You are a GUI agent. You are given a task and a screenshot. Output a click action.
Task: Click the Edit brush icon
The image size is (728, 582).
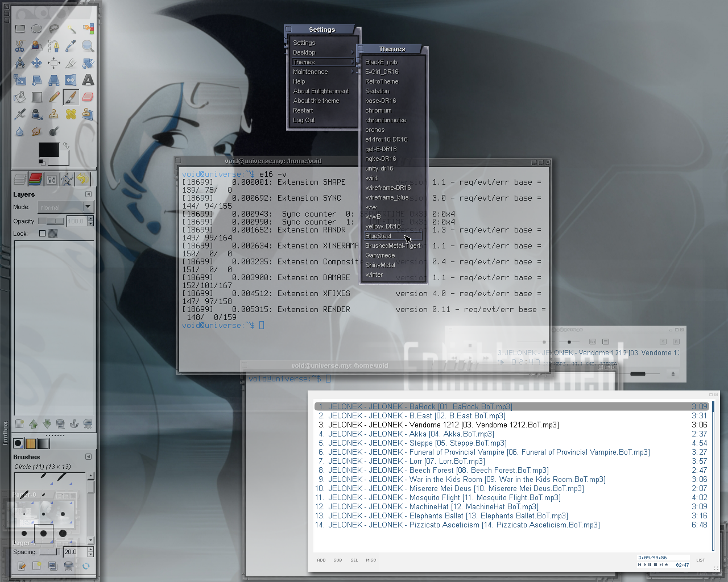click(22, 566)
